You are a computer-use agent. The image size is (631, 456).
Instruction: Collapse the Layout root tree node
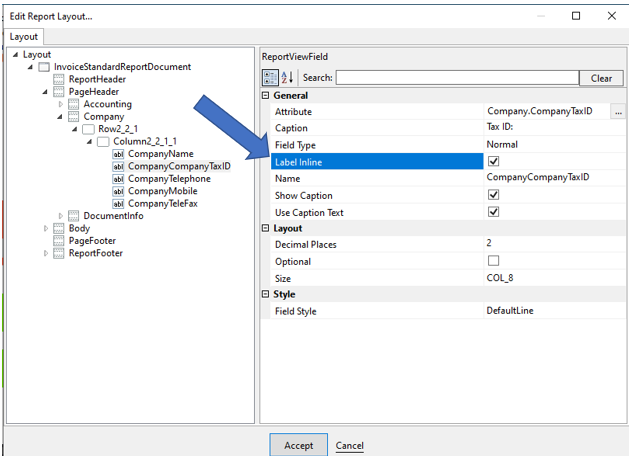tap(16, 54)
